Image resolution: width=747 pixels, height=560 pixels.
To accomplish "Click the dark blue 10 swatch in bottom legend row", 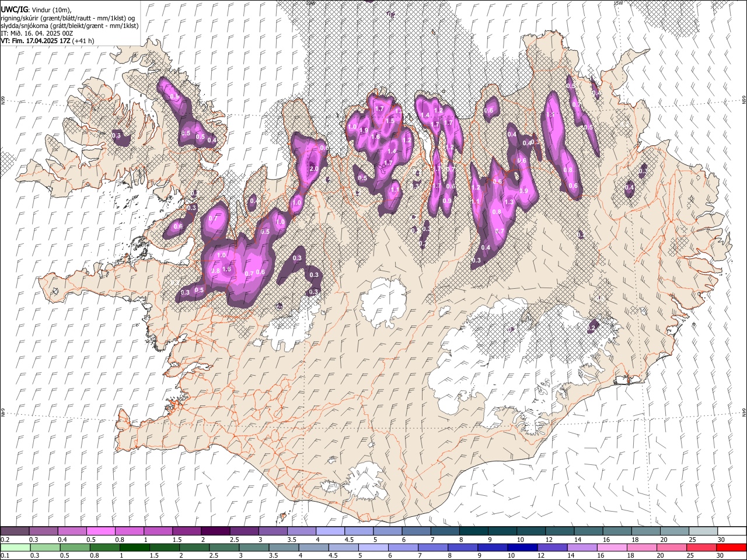I will (521, 548).
